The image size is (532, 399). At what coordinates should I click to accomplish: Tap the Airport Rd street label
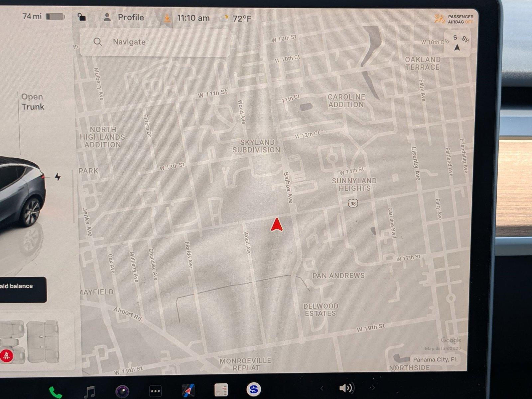(128, 314)
